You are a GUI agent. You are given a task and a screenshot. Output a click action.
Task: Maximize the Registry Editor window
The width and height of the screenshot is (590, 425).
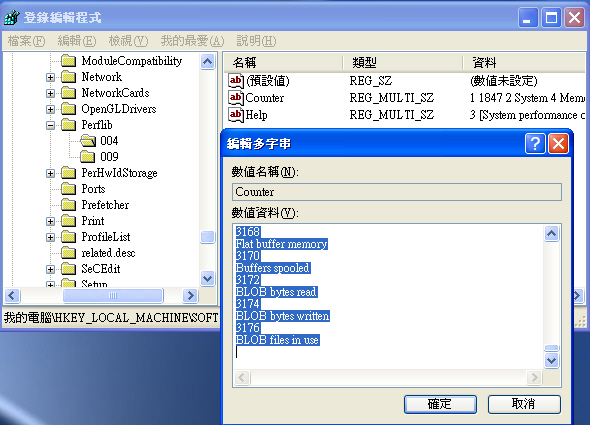click(551, 17)
